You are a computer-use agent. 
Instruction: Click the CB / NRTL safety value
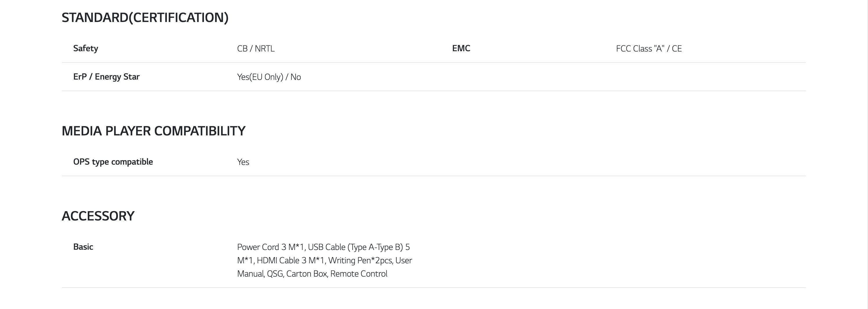click(x=256, y=49)
